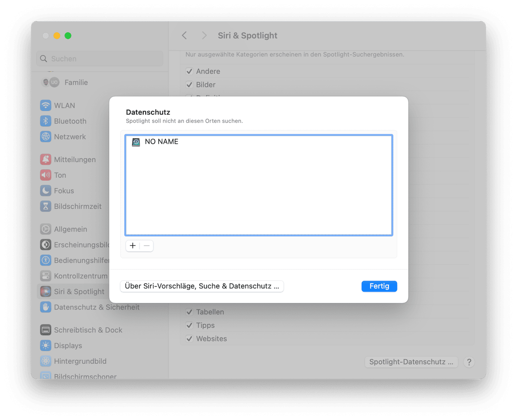This screenshot has width=517, height=420.
Task: Click the Netzwerk globe icon
Action: point(45,137)
